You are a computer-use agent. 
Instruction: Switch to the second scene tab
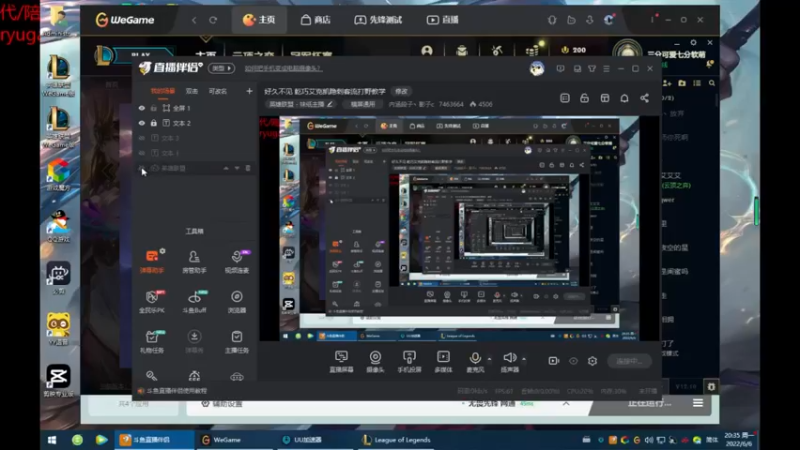[x=192, y=91]
